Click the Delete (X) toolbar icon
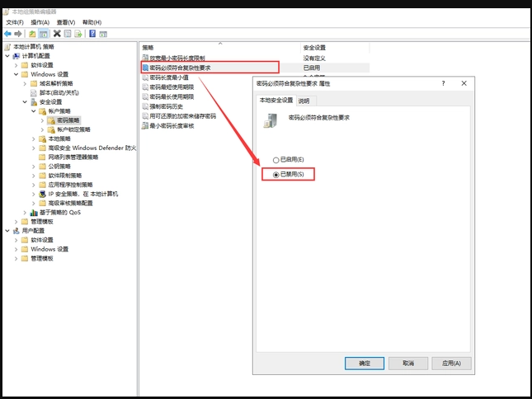This screenshot has width=532, height=399. [x=57, y=34]
